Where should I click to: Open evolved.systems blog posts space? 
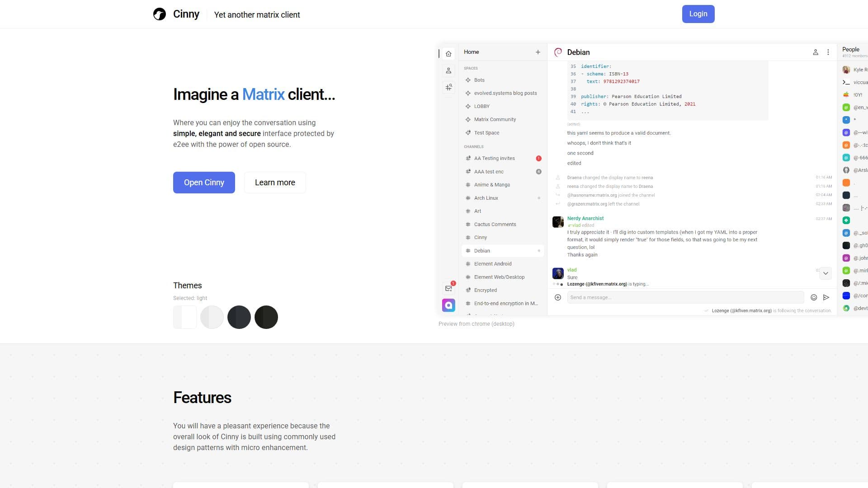[x=503, y=93]
